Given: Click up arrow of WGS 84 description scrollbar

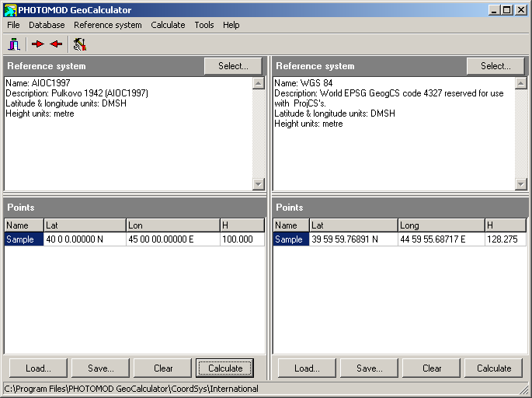Looking at the screenshot, I should pos(521,83).
